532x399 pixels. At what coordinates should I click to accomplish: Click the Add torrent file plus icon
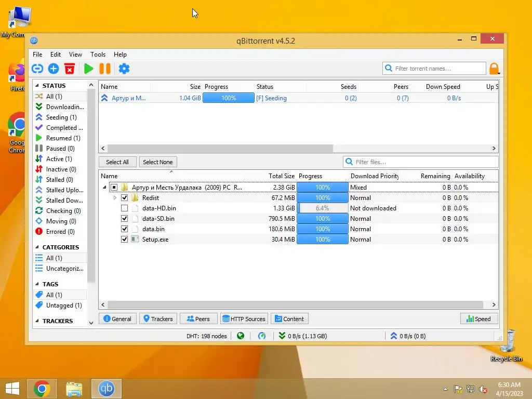tap(54, 69)
